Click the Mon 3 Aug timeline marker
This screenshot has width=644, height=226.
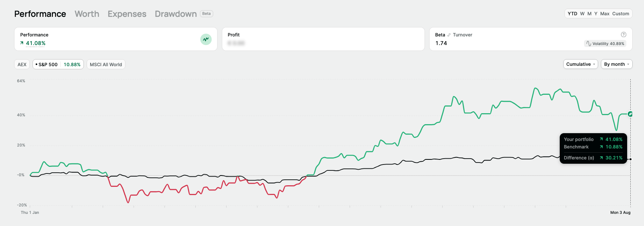(620, 213)
